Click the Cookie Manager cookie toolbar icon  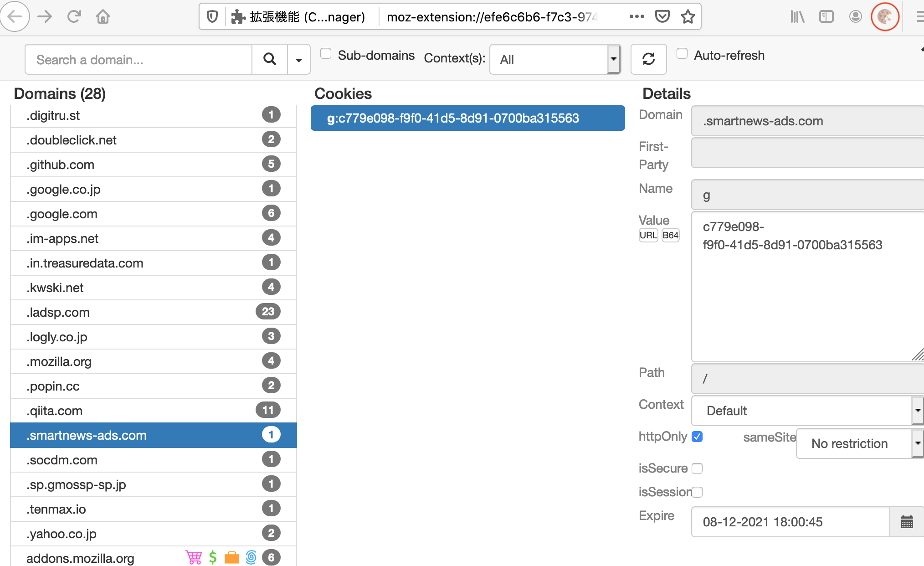[x=885, y=17]
